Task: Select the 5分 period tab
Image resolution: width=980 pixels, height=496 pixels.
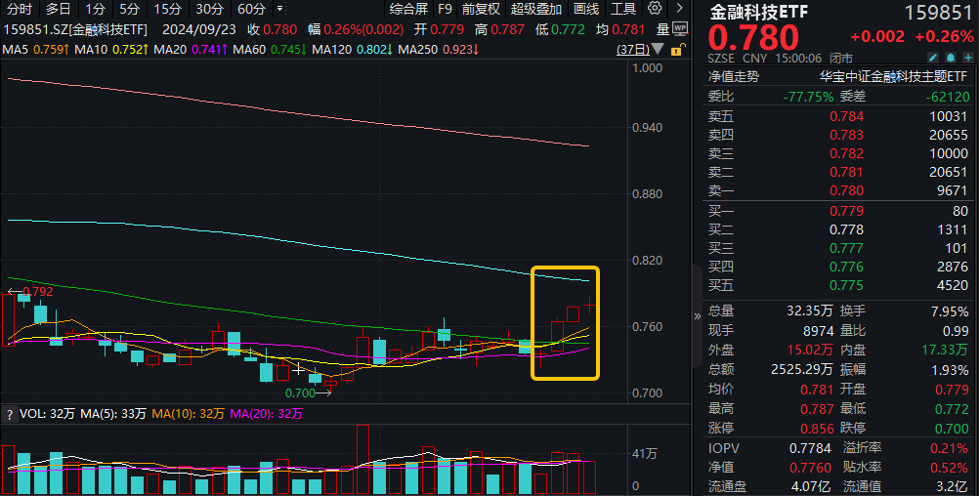Action: pos(129,9)
